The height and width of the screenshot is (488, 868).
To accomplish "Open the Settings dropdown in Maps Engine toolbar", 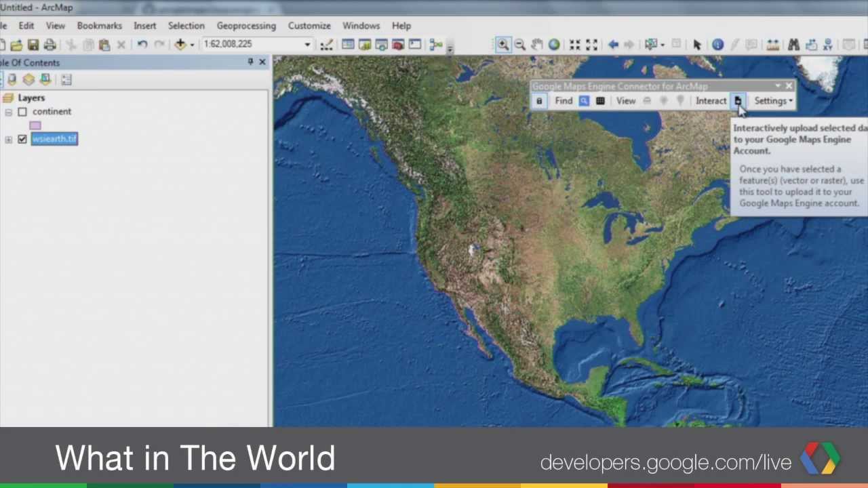I will (x=773, y=101).
